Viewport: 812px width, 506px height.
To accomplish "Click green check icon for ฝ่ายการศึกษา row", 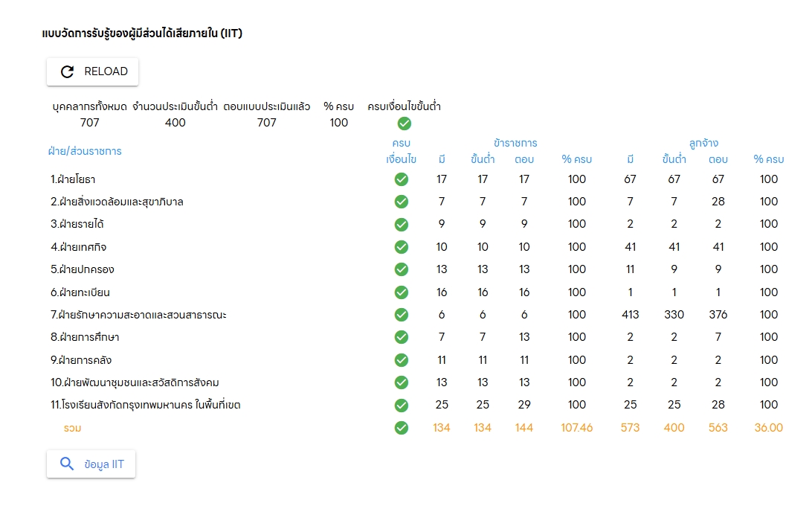I will tap(401, 337).
